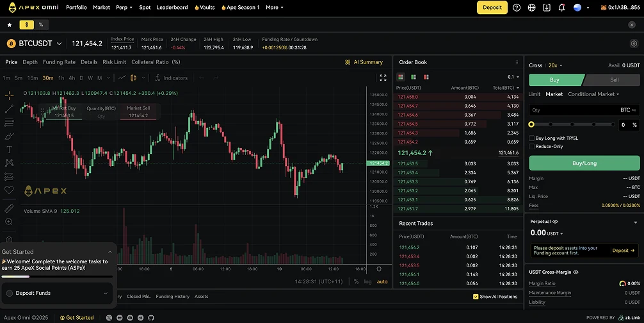
Task: Open the language globe icon
Action: (x=531, y=8)
